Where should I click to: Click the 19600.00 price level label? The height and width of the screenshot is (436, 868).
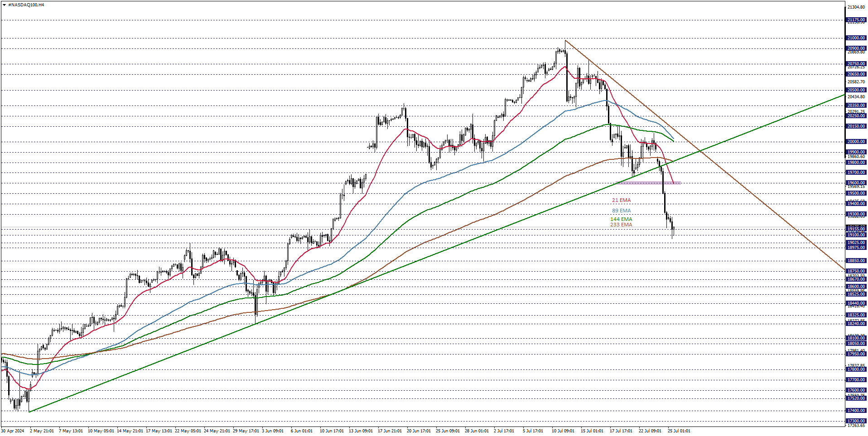click(856, 183)
